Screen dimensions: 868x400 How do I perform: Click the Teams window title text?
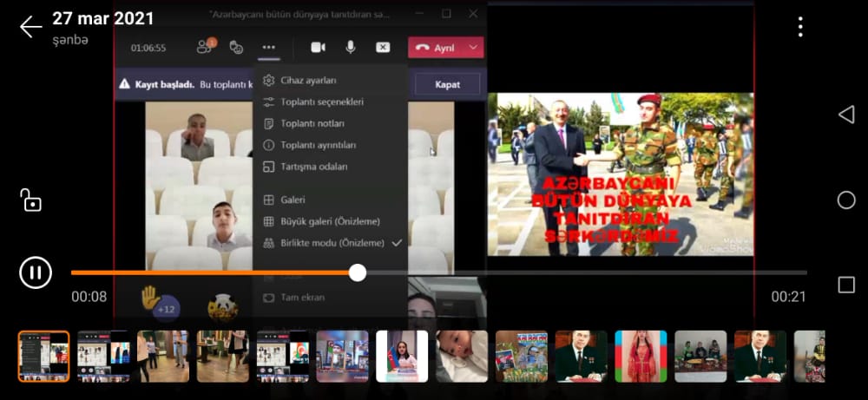coord(299,15)
